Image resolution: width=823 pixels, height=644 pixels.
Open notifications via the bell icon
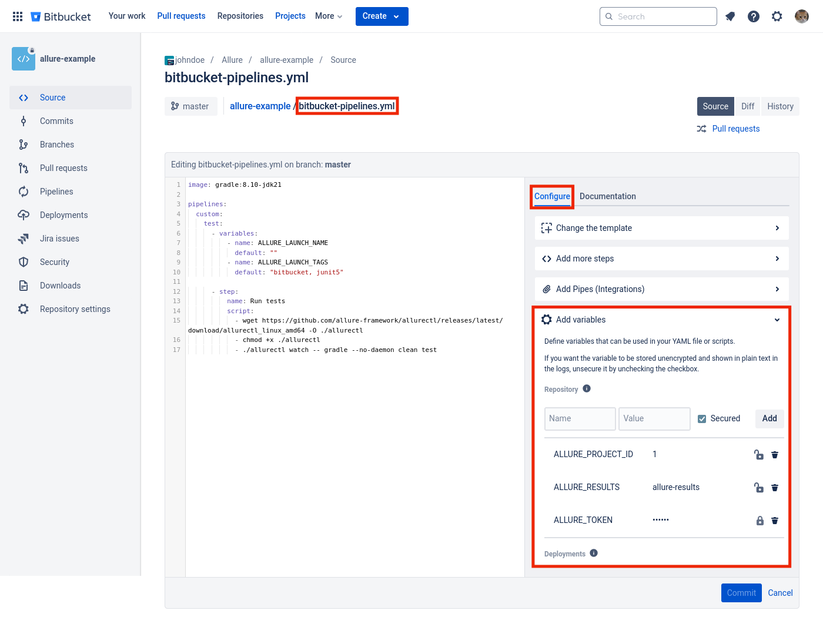[x=730, y=16]
